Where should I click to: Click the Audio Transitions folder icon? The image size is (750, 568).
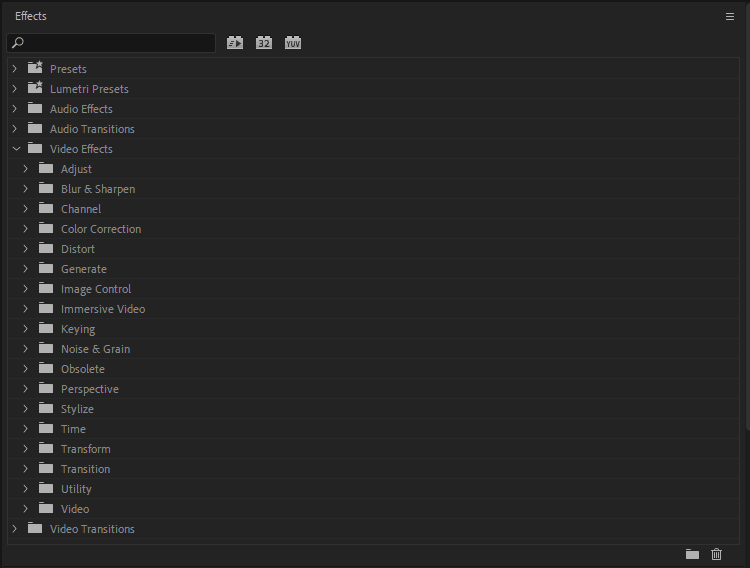(35, 128)
